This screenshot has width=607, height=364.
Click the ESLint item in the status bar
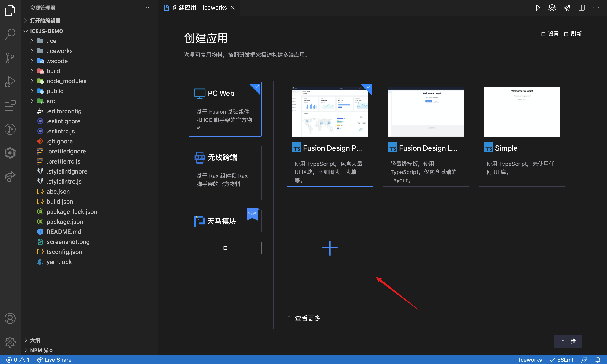click(562, 360)
